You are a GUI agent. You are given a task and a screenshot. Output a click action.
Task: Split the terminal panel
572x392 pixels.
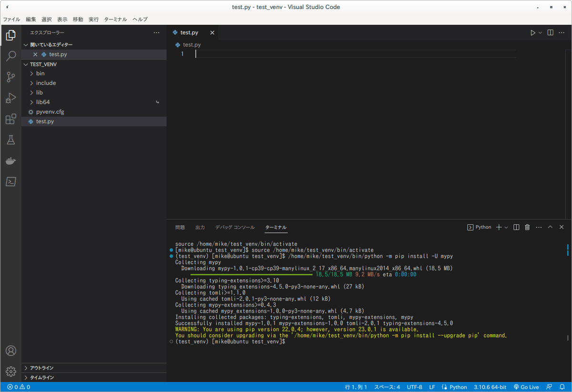pyautogui.click(x=516, y=227)
